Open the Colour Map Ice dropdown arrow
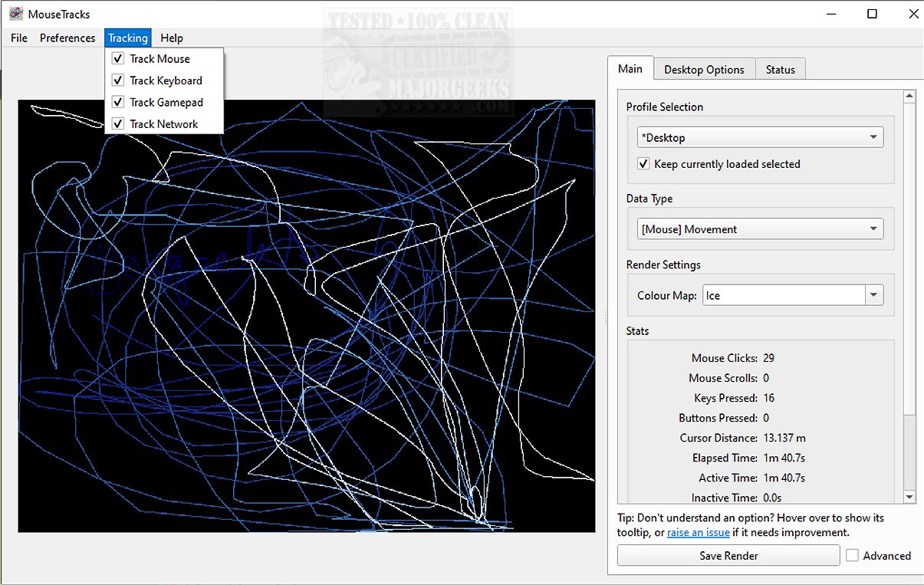The height and width of the screenshot is (585, 924). tap(873, 295)
